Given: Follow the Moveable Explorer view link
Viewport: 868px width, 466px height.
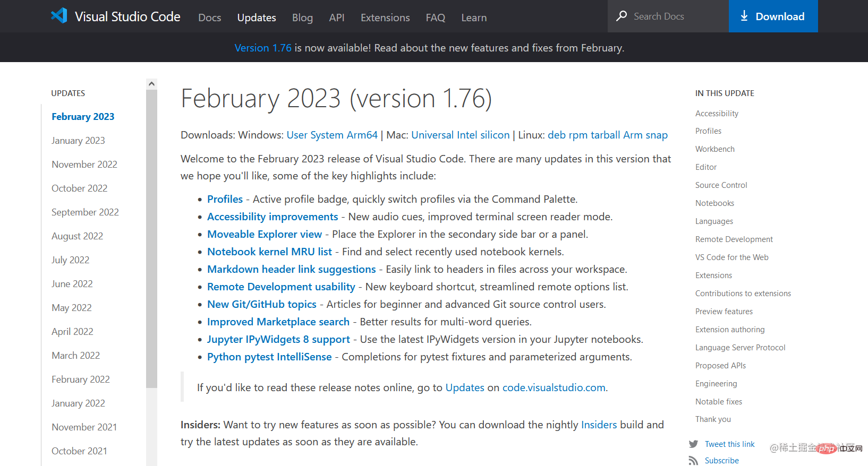Looking at the screenshot, I should coord(265,234).
